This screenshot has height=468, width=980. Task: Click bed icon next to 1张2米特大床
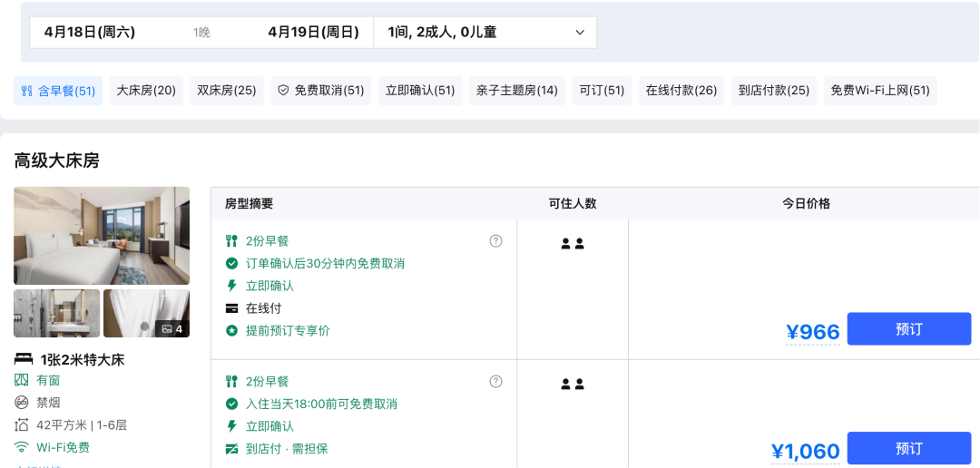point(24,359)
